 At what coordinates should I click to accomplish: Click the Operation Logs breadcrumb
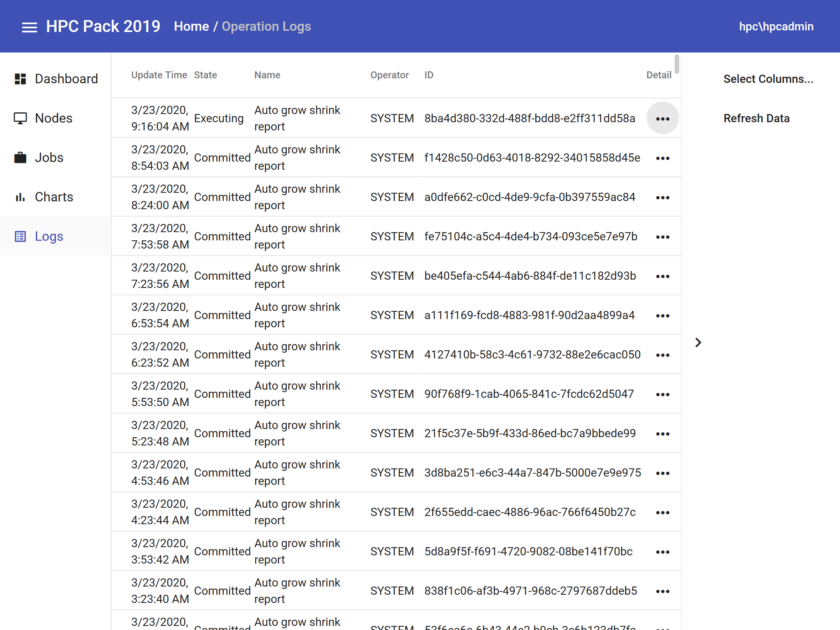tap(266, 27)
